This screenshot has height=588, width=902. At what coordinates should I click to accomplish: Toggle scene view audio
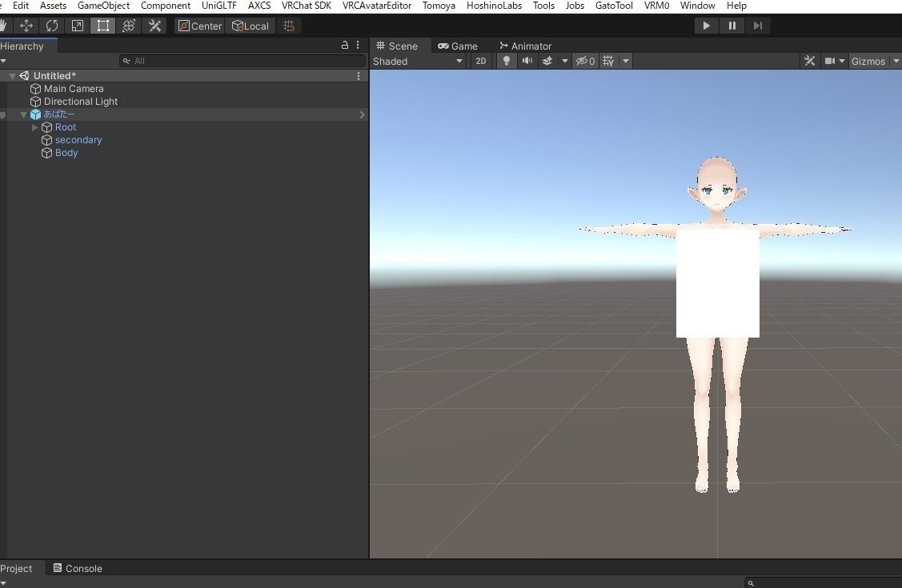527,60
